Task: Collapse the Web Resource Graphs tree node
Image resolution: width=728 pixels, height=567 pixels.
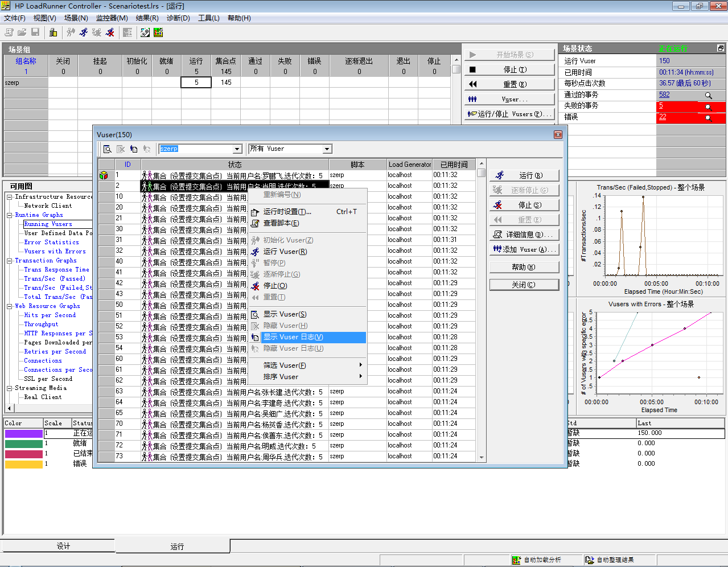Action: click(10, 306)
